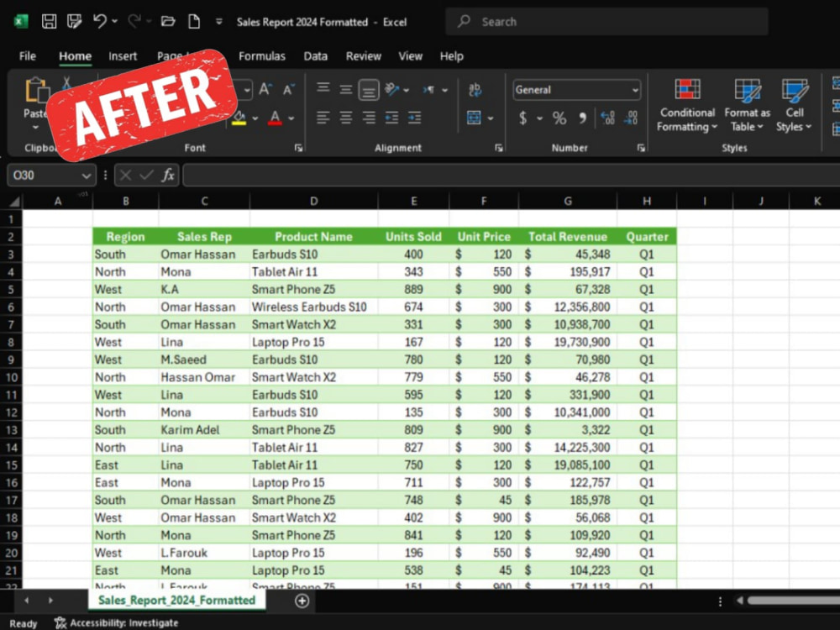The height and width of the screenshot is (630, 840).
Task: Open the Conditional Formatting menu
Action: pos(687,106)
